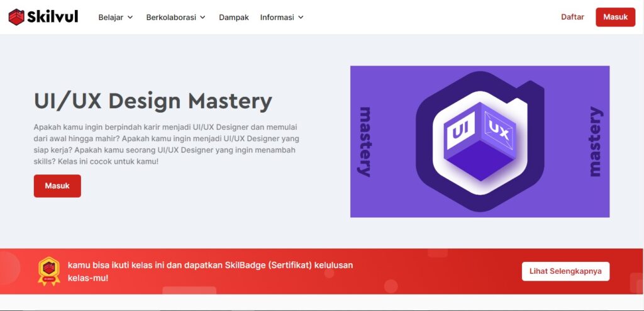Click the SkilBadge certificate icon in the red banner
The height and width of the screenshot is (311, 644).
click(x=49, y=271)
